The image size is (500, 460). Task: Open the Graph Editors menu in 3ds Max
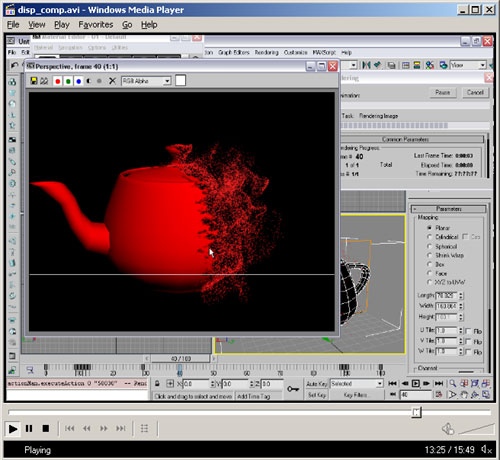point(234,53)
